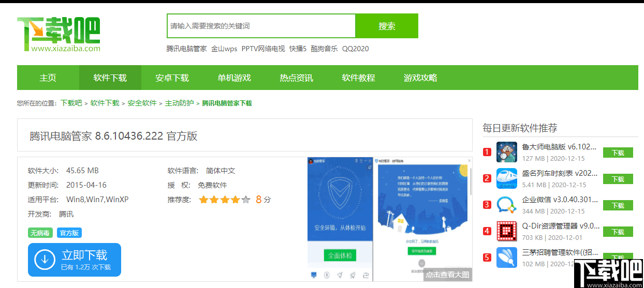Click the rank 3 red badge
Image resolution: width=644 pixels, height=288 pixels.
pos(487,205)
